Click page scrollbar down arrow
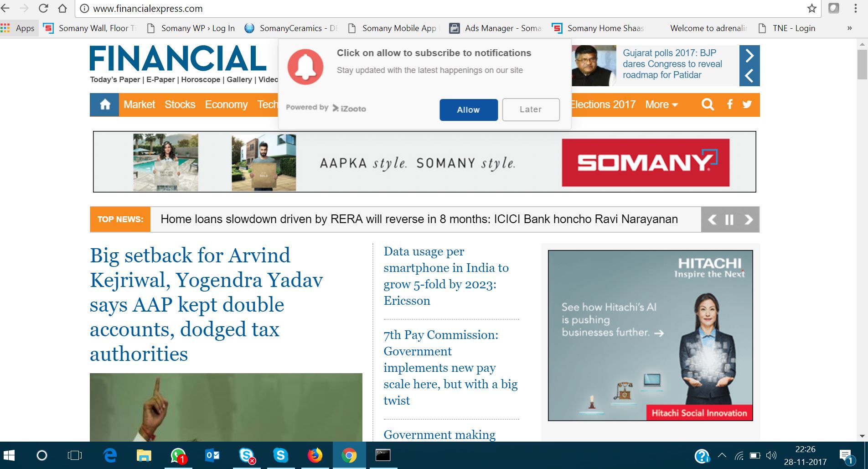The height and width of the screenshot is (469, 868). (862, 436)
